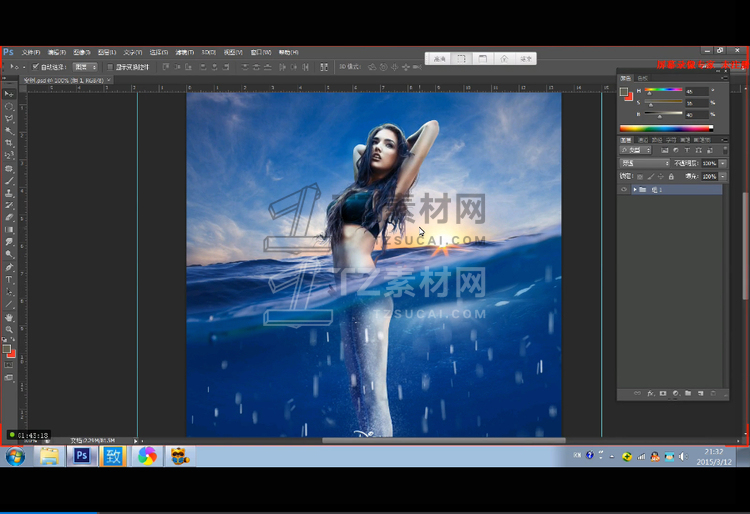The width and height of the screenshot is (750, 514).
Task: Expand the group 1 layer folder
Action: 634,189
